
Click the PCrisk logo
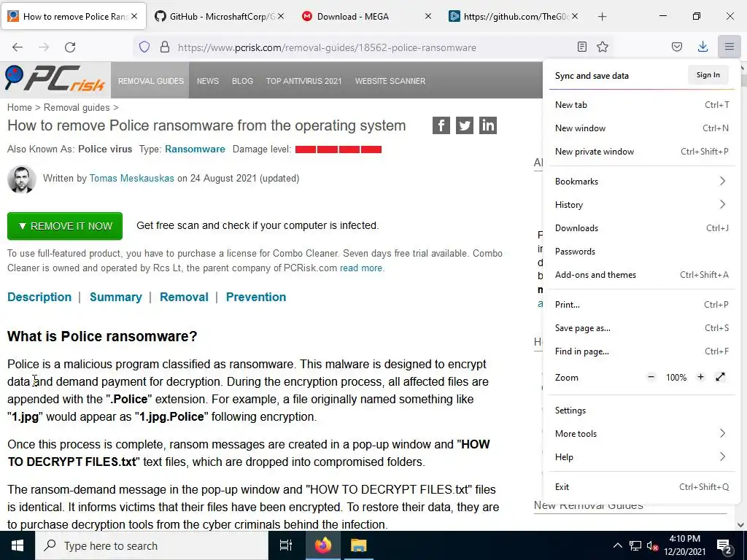click(x=55, y=79)
